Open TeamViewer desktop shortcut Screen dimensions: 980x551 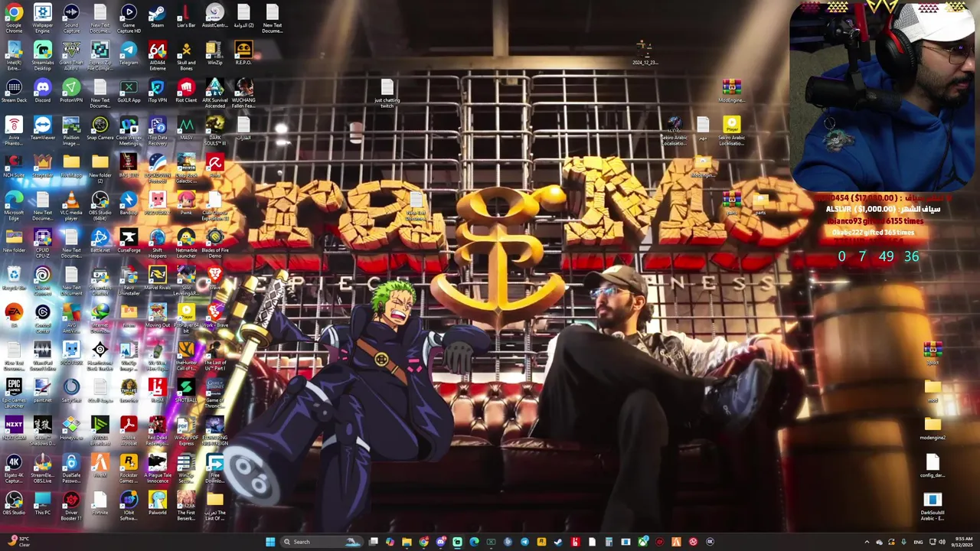click(x=43, y=129)
